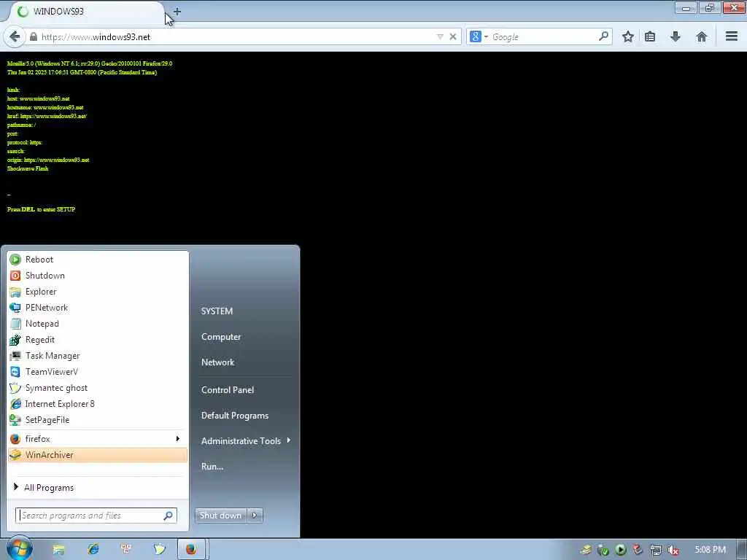The image size is (747, 560).
Task: Click the SetPageFile icon
Action: point(15,420)
